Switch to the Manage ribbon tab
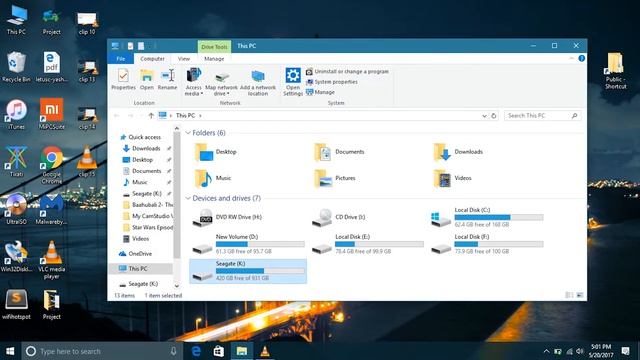This screenshot has height=360, width=640. tap(214, 59)
